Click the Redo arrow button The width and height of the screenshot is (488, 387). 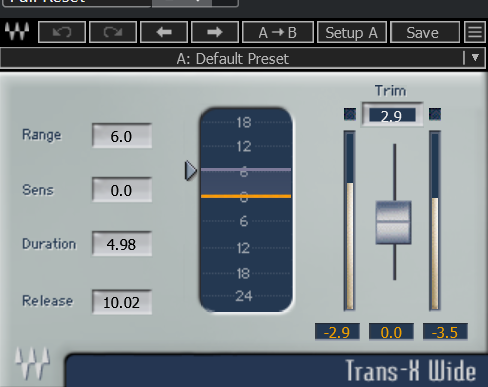tap(113, 32)
